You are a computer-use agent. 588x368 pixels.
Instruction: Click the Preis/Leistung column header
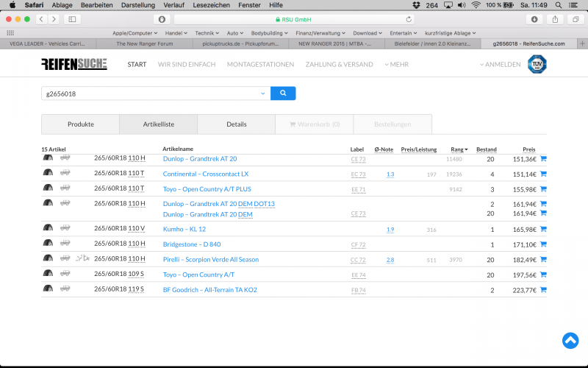tap(419, 149)
